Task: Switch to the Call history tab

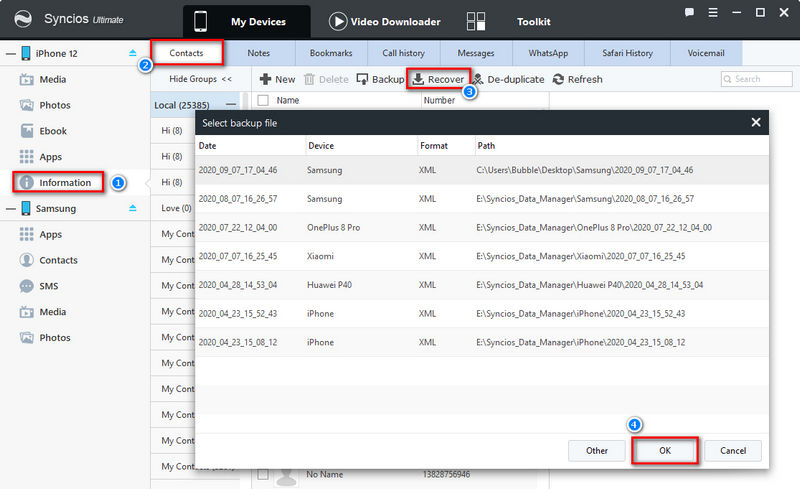Action: pos(404,53)
